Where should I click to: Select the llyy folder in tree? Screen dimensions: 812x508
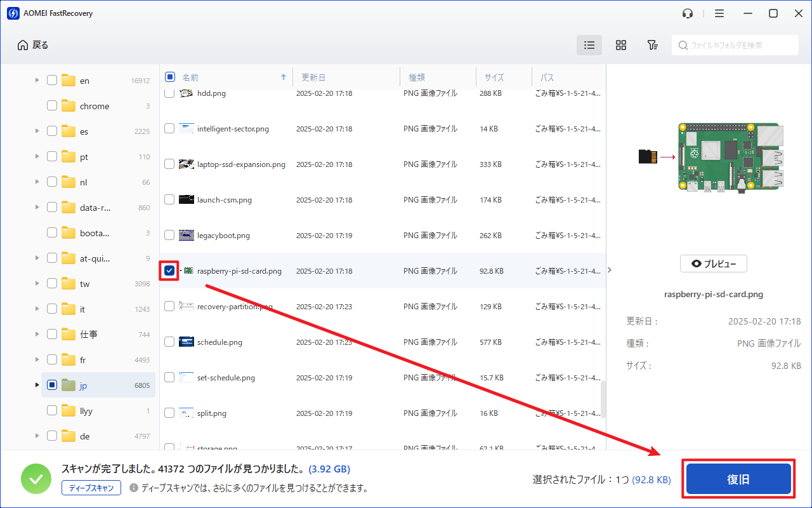[x=86, y=411]
